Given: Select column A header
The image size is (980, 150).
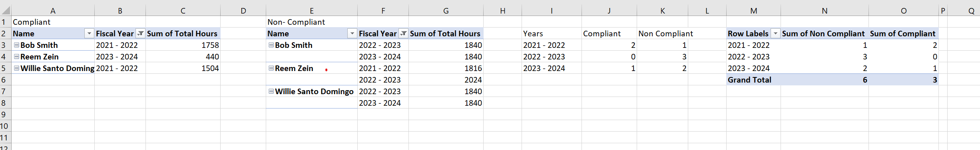Looking at the screenshot, I should (x=53, y=11).
